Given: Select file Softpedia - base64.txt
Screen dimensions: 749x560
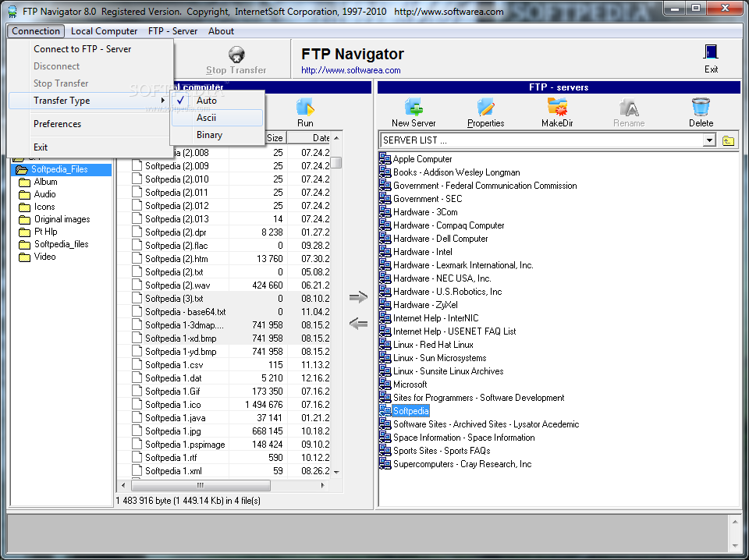Looking at the screenshot, I should pos(186,312).
